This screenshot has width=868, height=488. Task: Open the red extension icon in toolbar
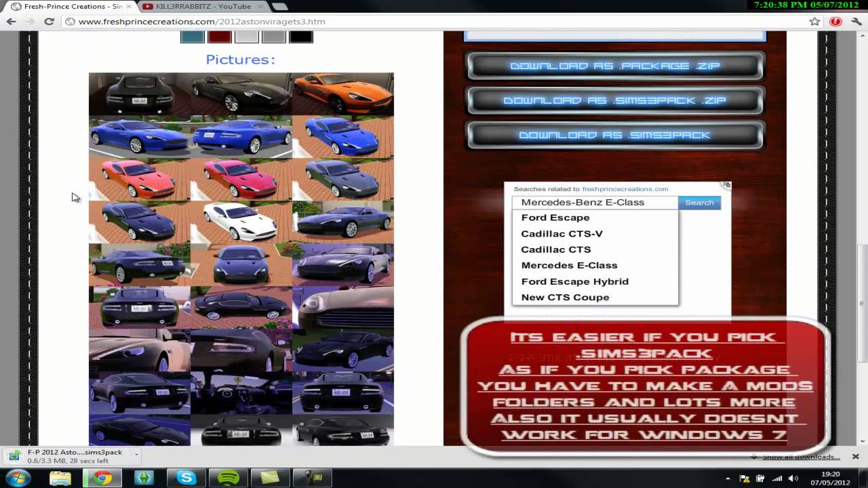tap(835, 22)
